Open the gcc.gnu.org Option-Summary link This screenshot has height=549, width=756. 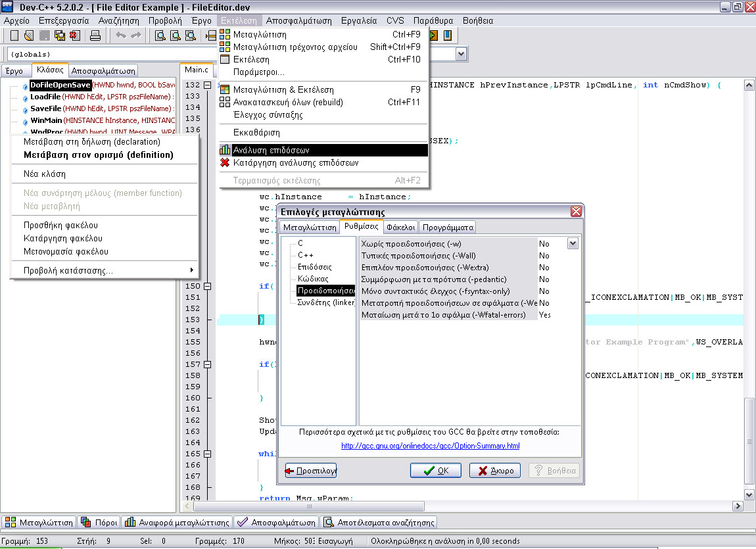click(431, 446)
